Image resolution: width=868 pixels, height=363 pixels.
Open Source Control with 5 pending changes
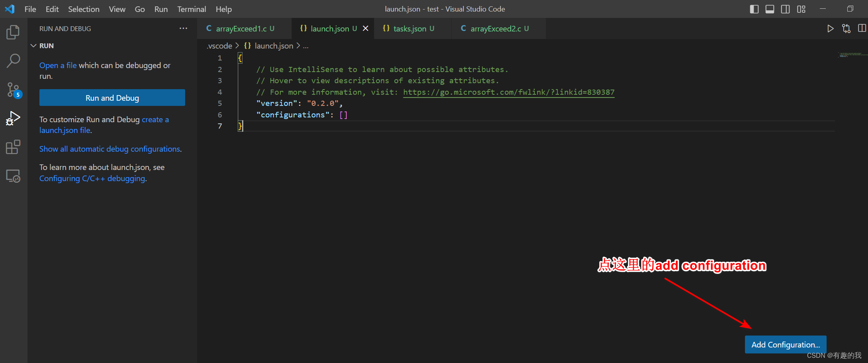(x=13, y=90)
